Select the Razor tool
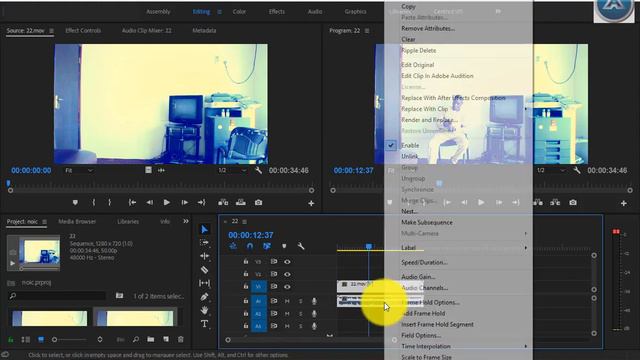The image size is (640, 360). click(204, 269)
